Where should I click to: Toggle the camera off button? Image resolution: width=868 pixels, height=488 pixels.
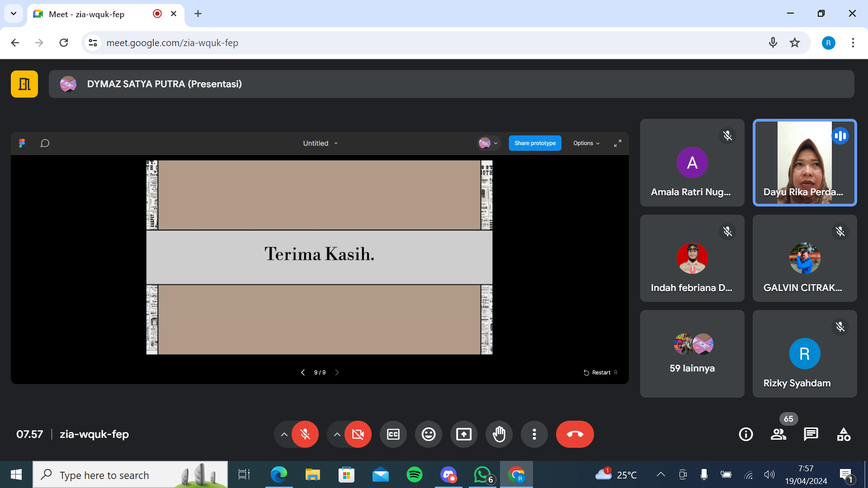coord(358,434)
